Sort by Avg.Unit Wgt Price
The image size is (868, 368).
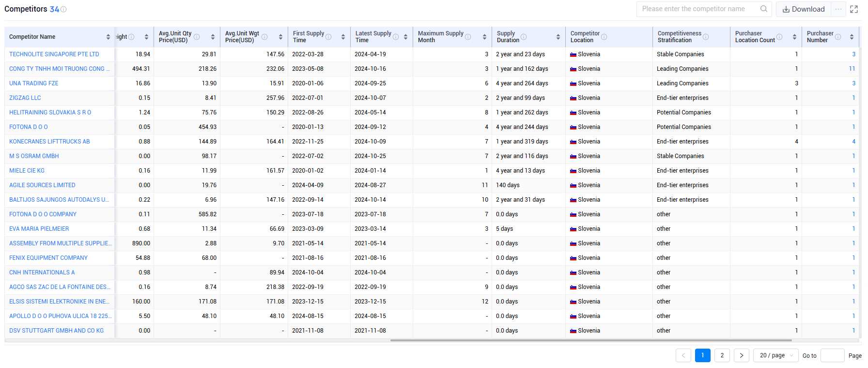[280, 37]
